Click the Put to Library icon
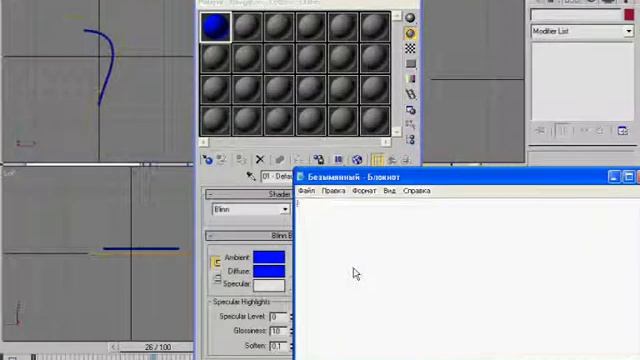This screenshot has width=640, height=360. (318, 160)
